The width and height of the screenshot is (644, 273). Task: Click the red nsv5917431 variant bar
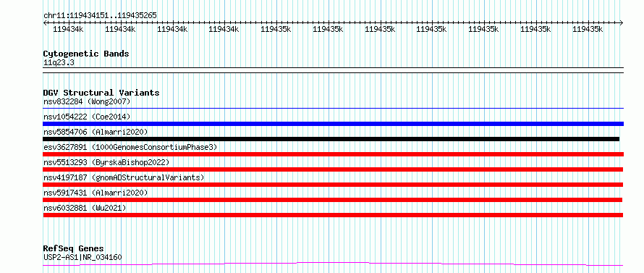(333, 200)
